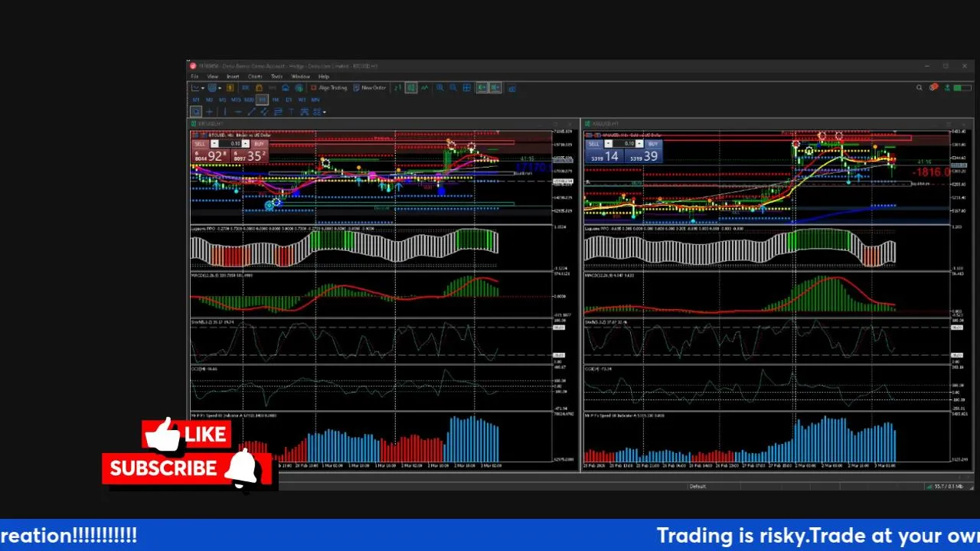Select the D1 timeframe
The image size is (980, 551).
point(289,100)
